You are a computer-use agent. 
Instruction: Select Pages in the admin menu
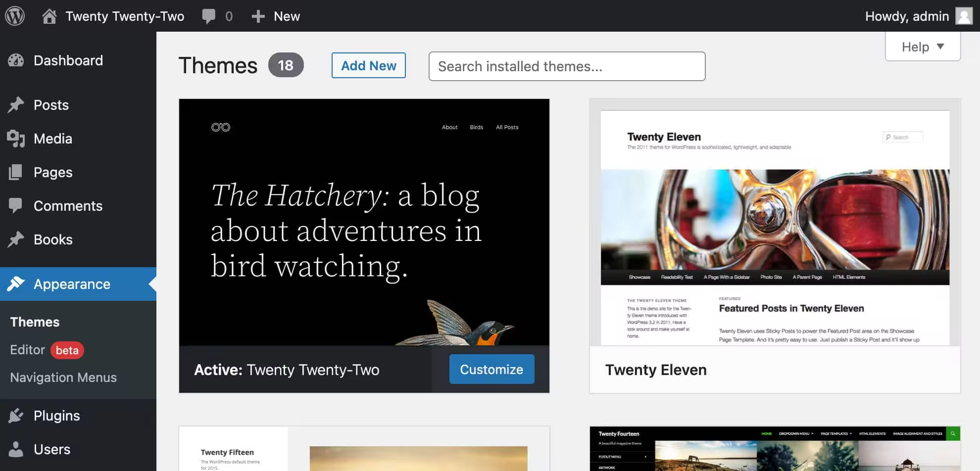coord(78,172)
